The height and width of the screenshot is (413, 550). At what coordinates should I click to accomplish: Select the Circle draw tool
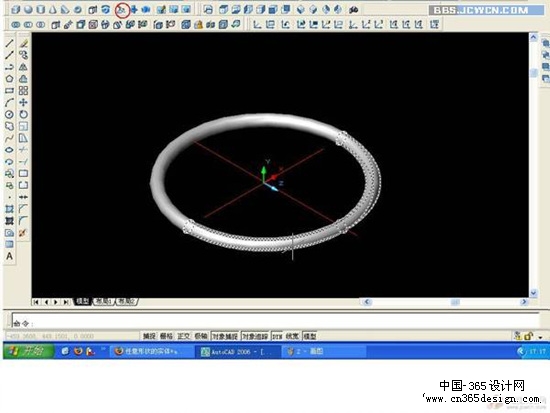9,114
